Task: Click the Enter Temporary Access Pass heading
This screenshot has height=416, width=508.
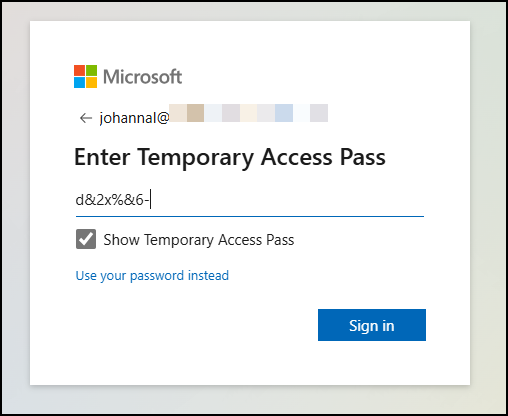Action: (x=230, y=157)
